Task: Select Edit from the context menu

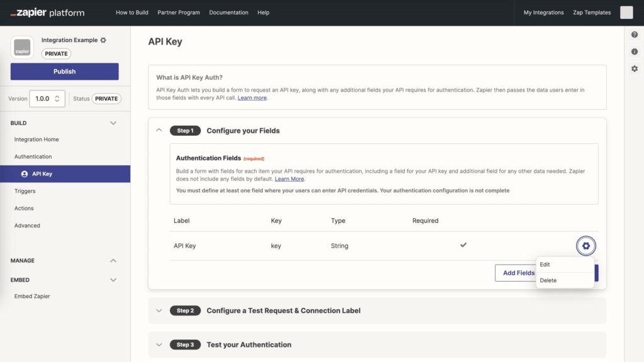Action: (545, 265)
